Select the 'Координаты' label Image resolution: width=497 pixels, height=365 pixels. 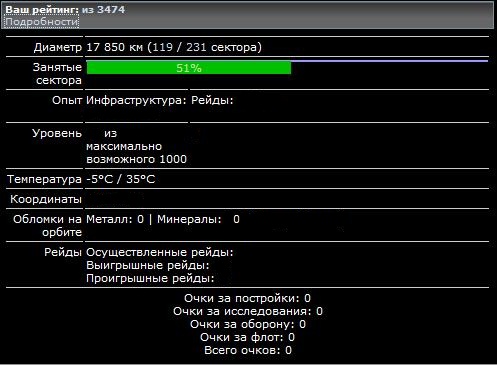coord(46,199)
